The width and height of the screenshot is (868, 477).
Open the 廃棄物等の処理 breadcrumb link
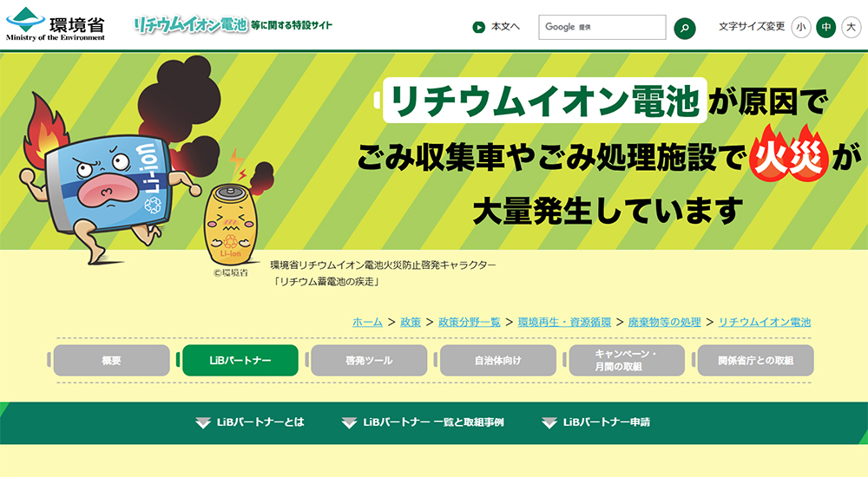(664, 322)
